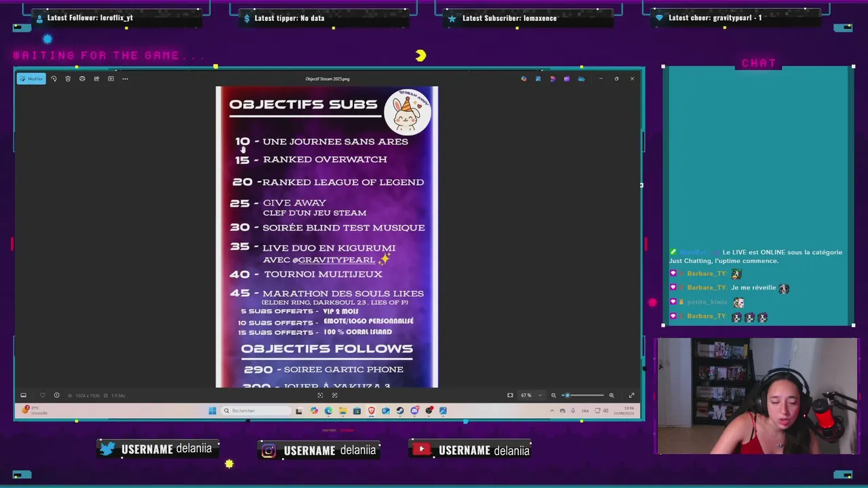Toggle the filmstrip icon in Photos bottom bar
Screen dimensions: 868x488
(23, 395)
